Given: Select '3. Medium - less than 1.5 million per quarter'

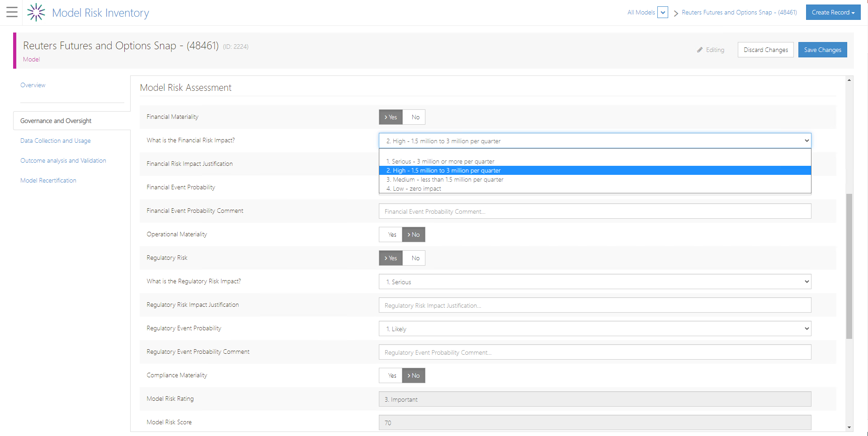Looking at the screenshot, I should 445,179.
